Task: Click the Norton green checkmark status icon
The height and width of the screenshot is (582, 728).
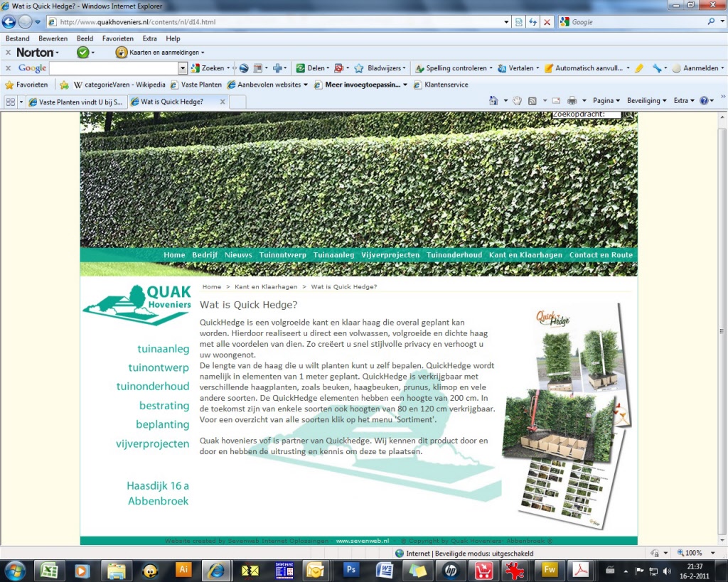Action: tap(82, 53)
